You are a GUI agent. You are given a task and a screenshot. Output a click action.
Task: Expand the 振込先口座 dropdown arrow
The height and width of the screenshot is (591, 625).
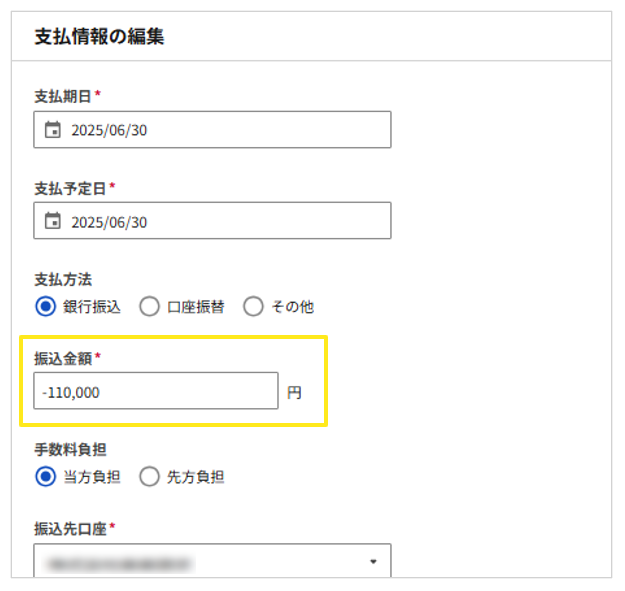373,562
